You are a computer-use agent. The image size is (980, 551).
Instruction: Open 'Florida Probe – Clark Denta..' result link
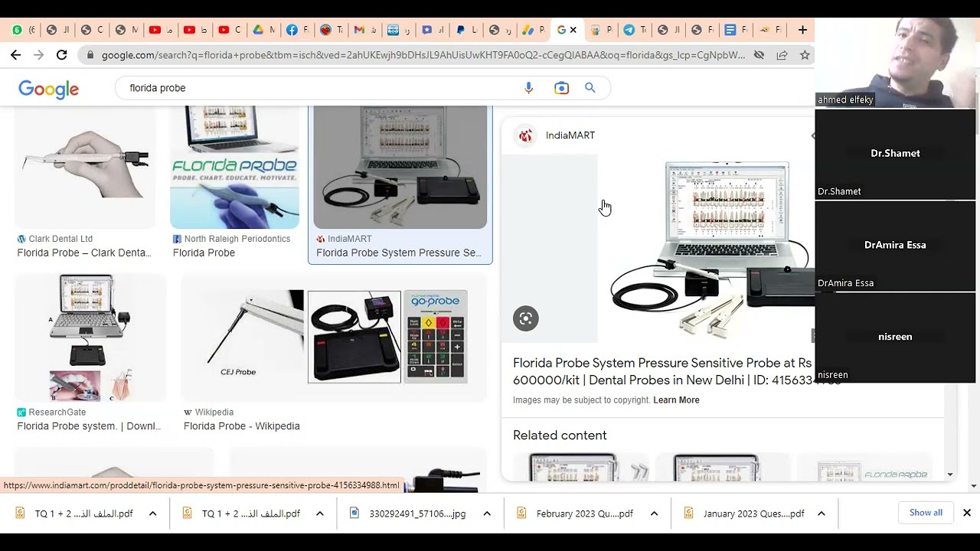point(84,253)
